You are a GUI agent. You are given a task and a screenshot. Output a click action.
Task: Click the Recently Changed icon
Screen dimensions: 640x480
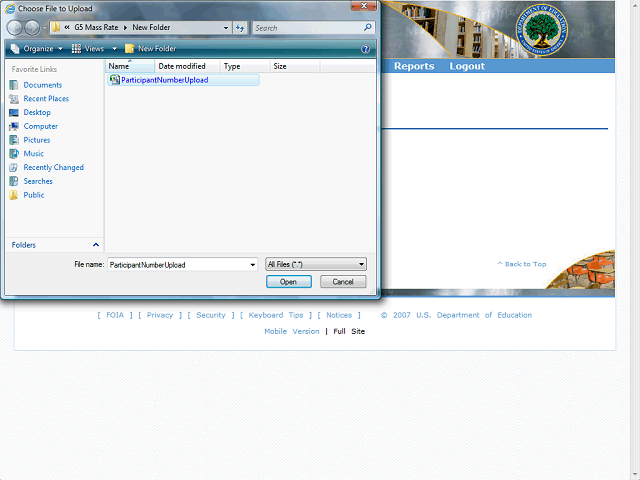click(x=14, y=167)
